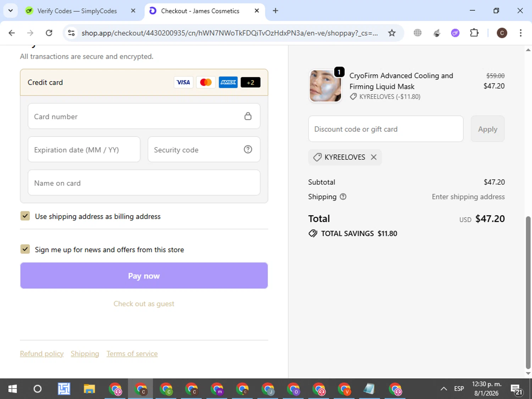Open the blue maze app on the taskbar

[64, 389]
